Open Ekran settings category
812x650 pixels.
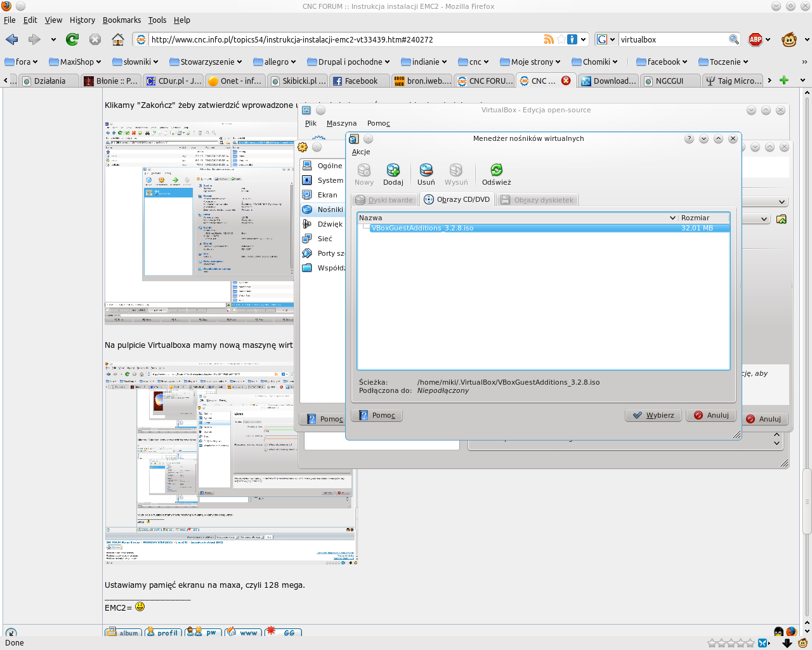coord(324,195)
